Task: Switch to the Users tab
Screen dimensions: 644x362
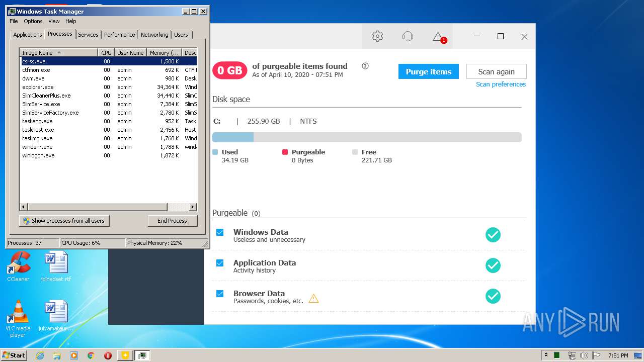Action: [x=181, y=35]
